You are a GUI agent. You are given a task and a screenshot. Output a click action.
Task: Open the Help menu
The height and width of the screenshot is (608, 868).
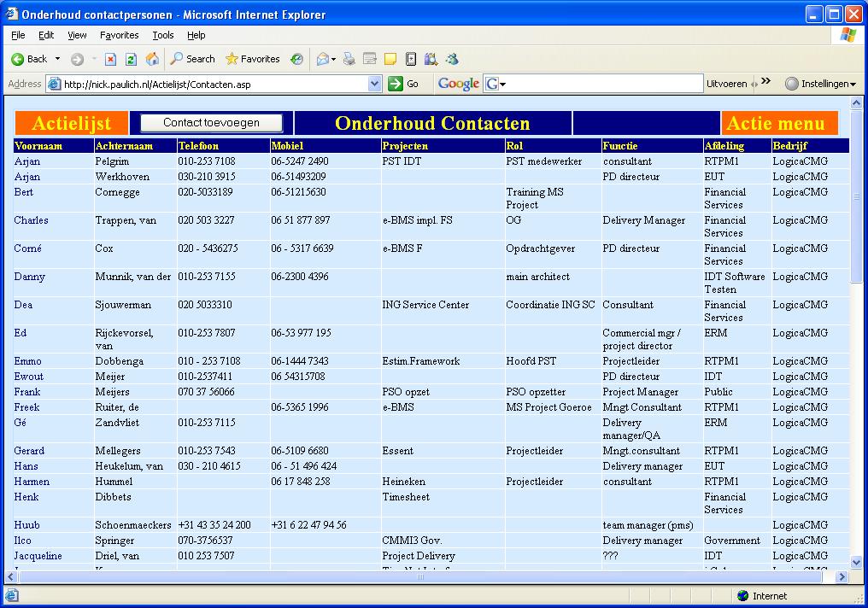click(196, 35)
